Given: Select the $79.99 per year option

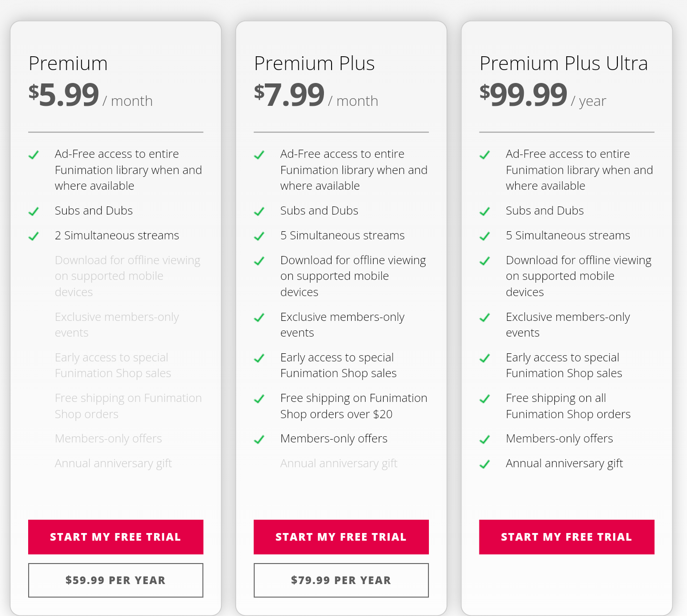Looking at the screenshot, I should click(x=341, y=580).
